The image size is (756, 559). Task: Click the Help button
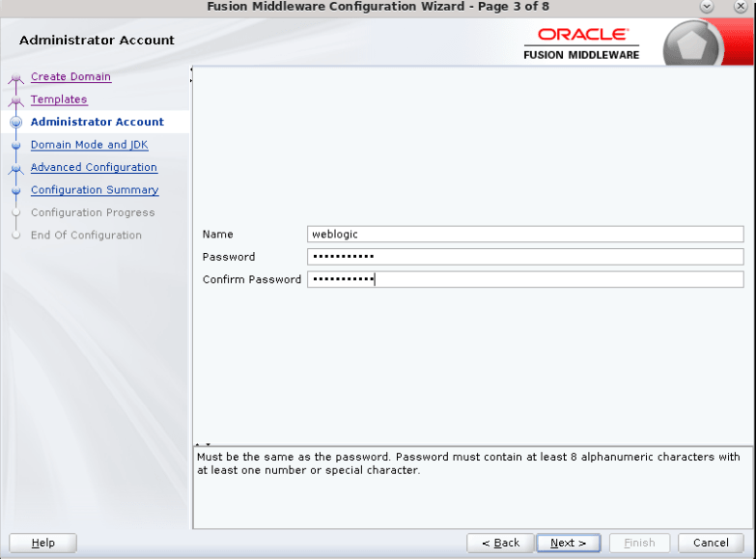click(42, 544)
